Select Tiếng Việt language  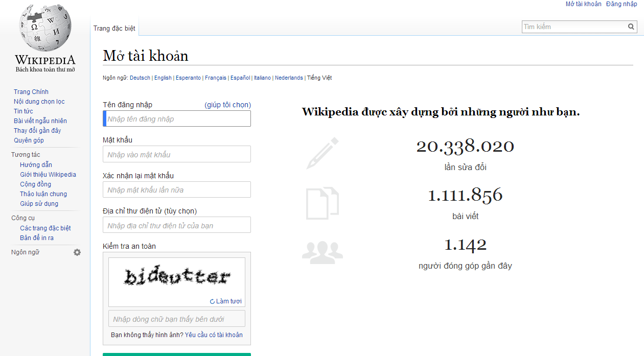(319, 78)
